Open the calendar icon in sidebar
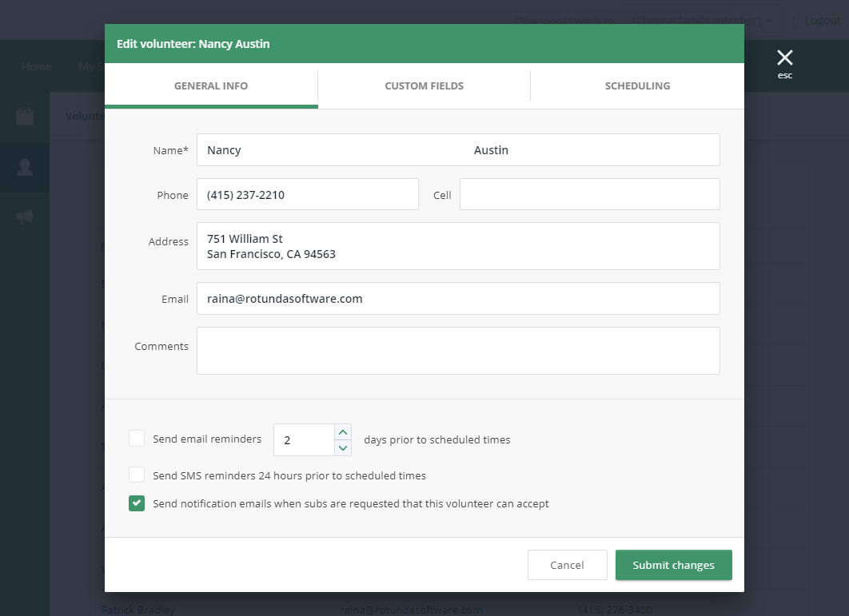Image resolution: width=849 pixels, height=616 pixels. [x=25, y=117]
